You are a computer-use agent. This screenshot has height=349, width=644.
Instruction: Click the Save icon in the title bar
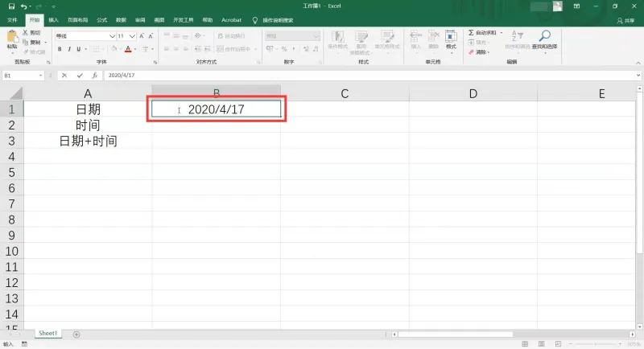coord(11,6)
